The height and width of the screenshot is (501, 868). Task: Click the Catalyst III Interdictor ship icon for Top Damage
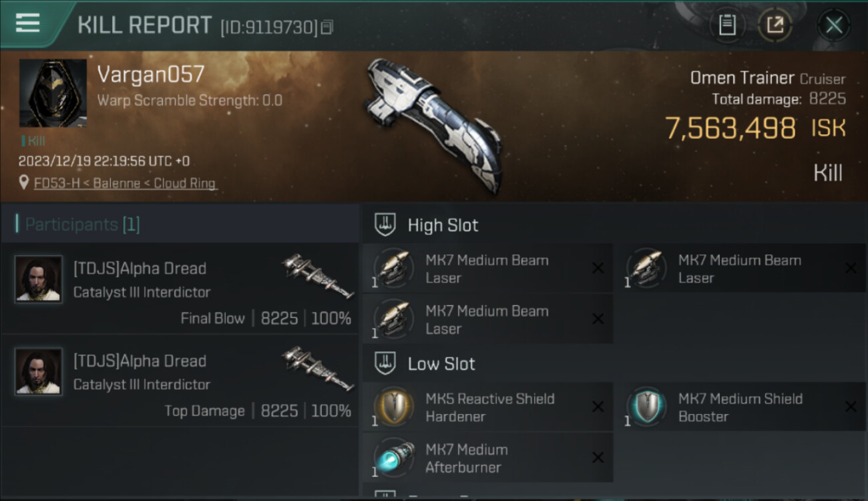(318, 368)
